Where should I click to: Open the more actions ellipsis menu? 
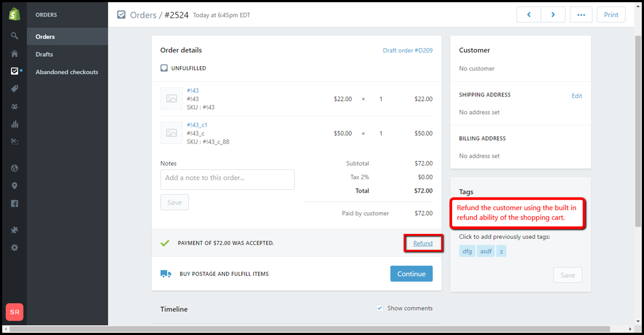point(581,15)
